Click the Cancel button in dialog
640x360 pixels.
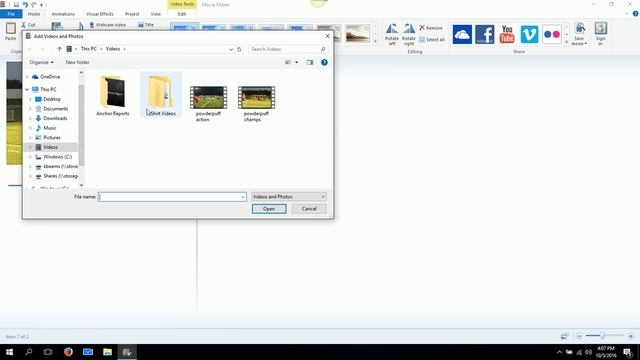tap(309, 209)
